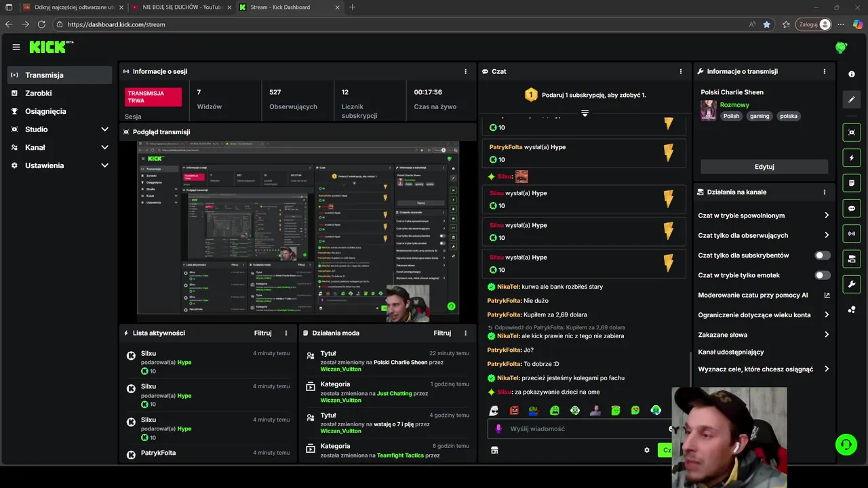
Task: Click the green headset support button
Action: tap(846, 445)
